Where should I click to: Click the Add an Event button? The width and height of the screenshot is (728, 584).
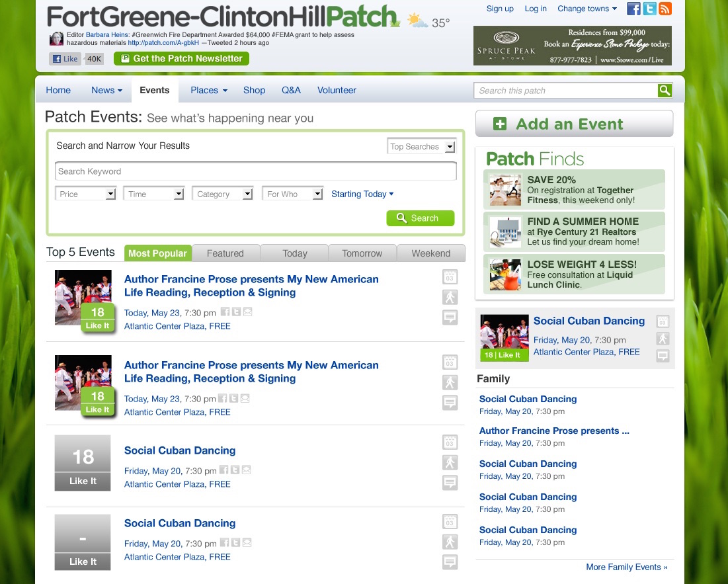click(574, 124)
